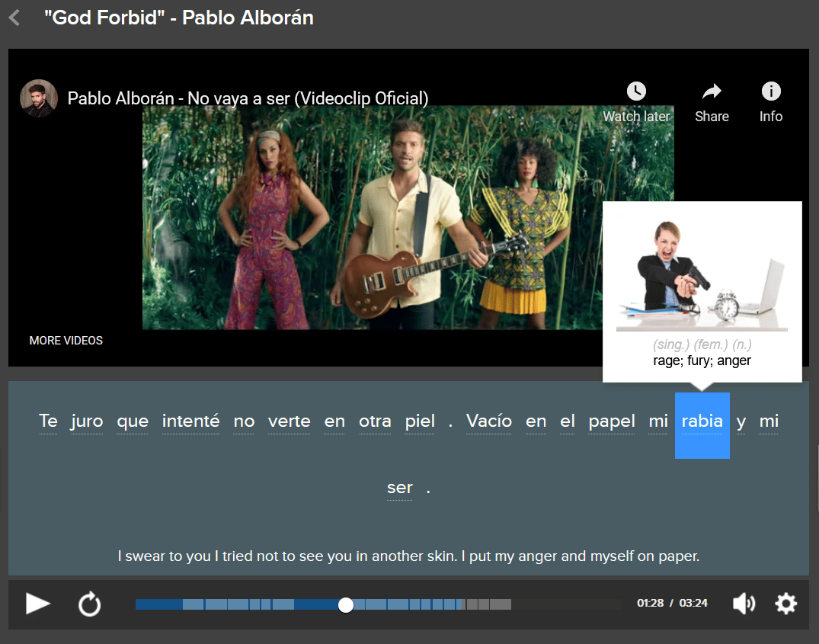Click the word 'juro' in the subtitle

[x=87, y=421]
